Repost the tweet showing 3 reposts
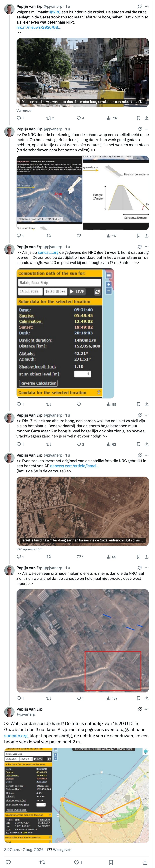 50,118
